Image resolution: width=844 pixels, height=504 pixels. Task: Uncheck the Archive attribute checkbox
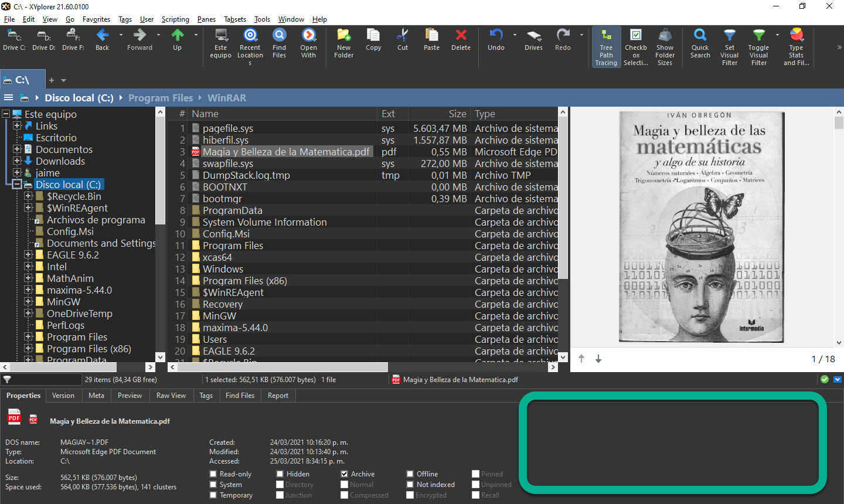(345, 474)
